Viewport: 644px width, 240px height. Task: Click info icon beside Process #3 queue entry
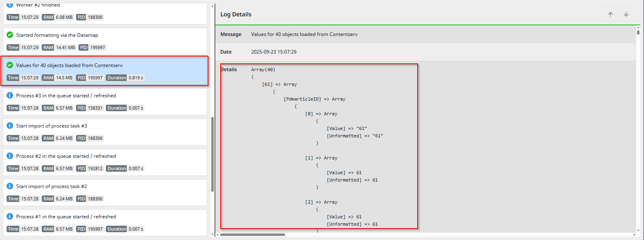coord(10,96)
